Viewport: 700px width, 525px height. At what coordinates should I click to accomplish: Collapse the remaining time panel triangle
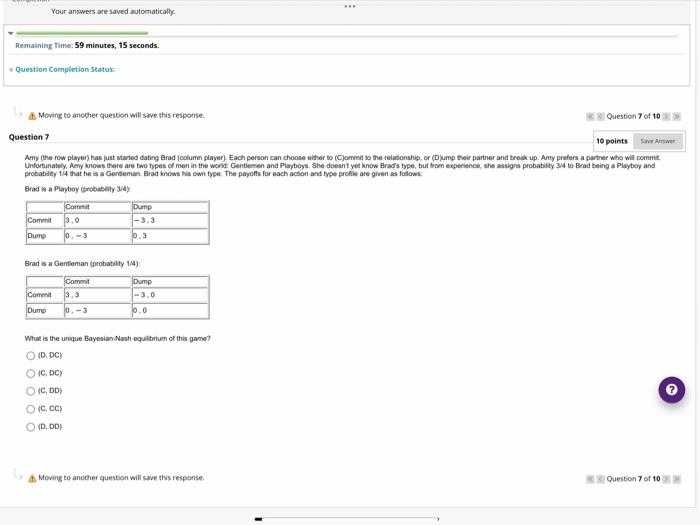[11, 33]
